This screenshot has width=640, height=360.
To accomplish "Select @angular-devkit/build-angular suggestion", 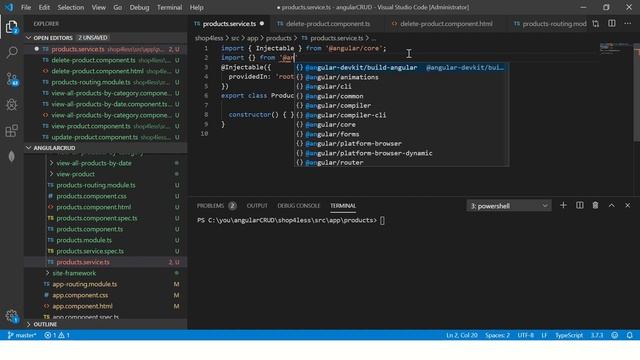I will 402,67.
